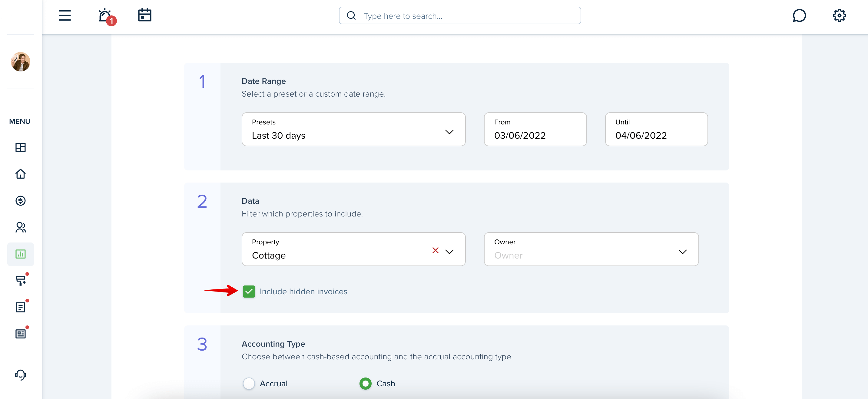The width and height of the screenshot is (868, 399).
Task: Open the settings gear icon
Action: (x=839, y=15)
